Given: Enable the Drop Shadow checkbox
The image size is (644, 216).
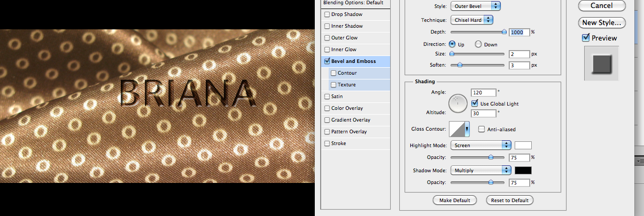Looking at the screenshot, I should point(327,14).
